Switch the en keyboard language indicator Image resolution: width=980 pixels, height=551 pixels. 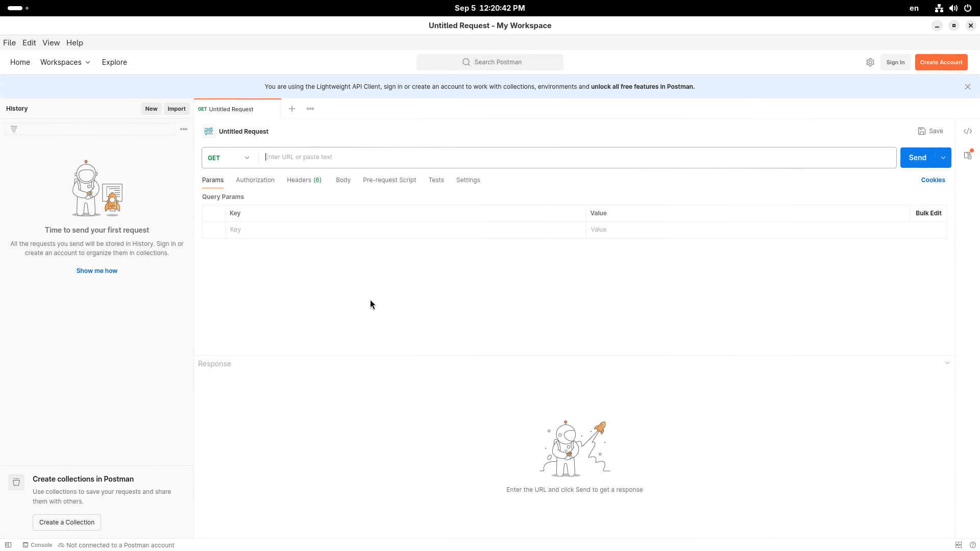[914, 8]
